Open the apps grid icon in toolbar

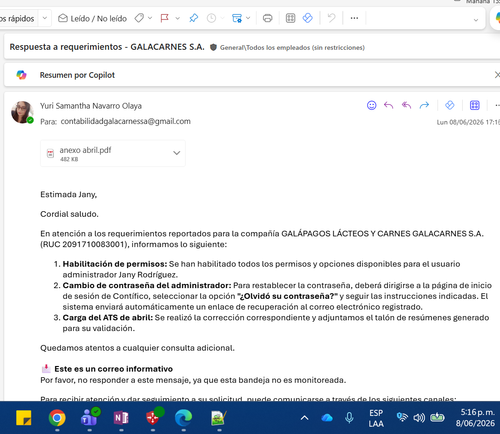290,18
